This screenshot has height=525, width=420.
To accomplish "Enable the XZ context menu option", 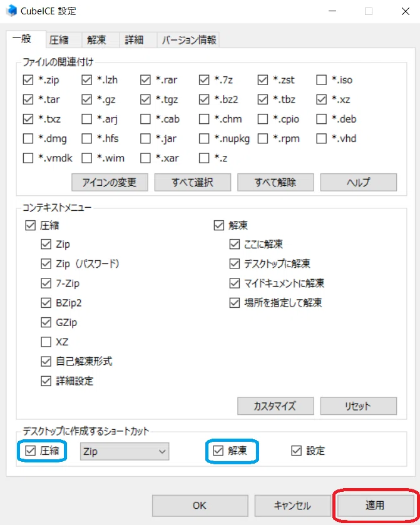I will [x=46, y=342].
